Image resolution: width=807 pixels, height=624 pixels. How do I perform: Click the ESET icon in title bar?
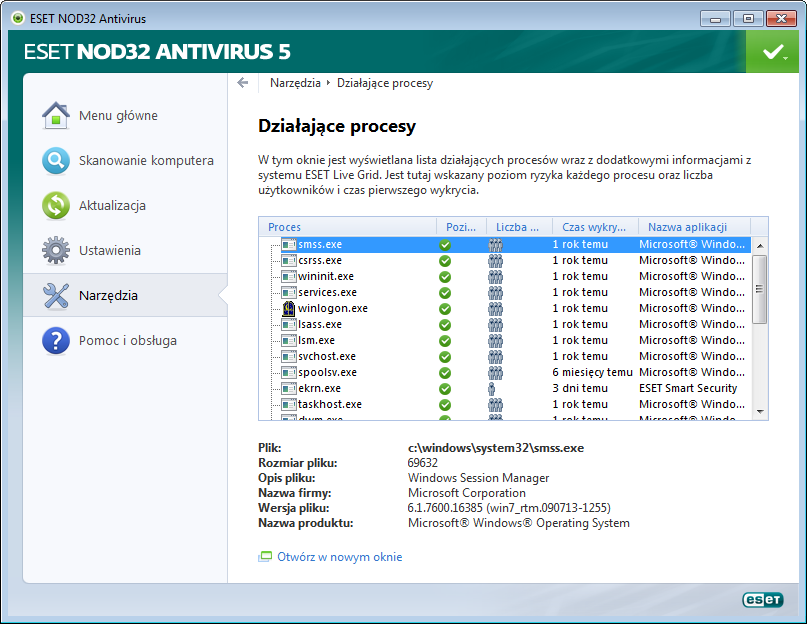(18, 19)
